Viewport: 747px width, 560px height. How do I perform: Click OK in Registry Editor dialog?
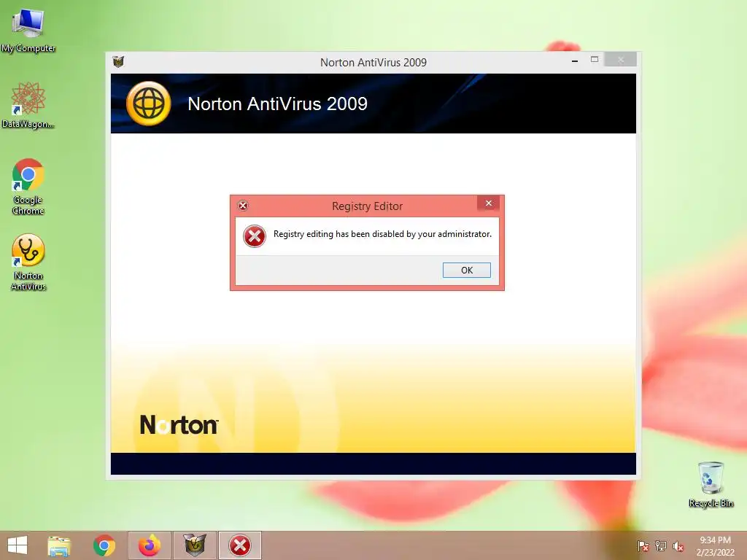pyautogui.click(x=466, y=270)
